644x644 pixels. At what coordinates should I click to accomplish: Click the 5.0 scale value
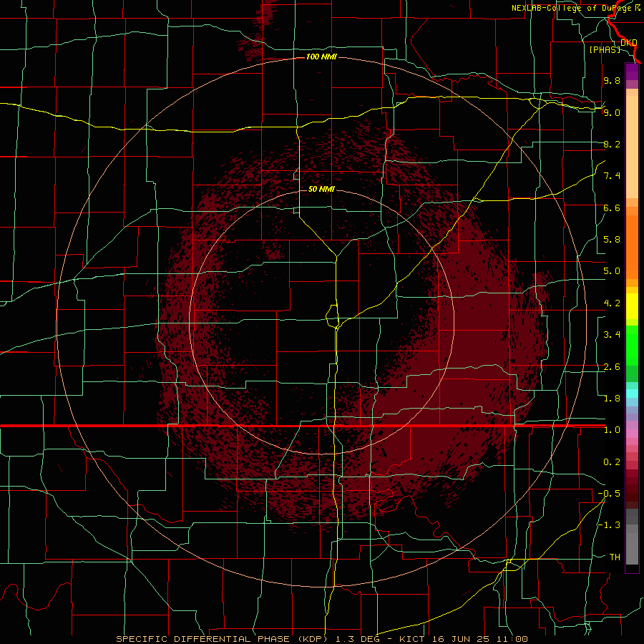(x=612, y=271)
